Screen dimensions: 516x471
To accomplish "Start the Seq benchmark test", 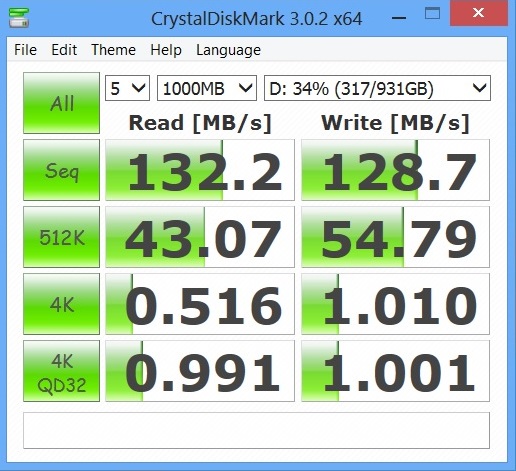I will click(x=61, y=170).
